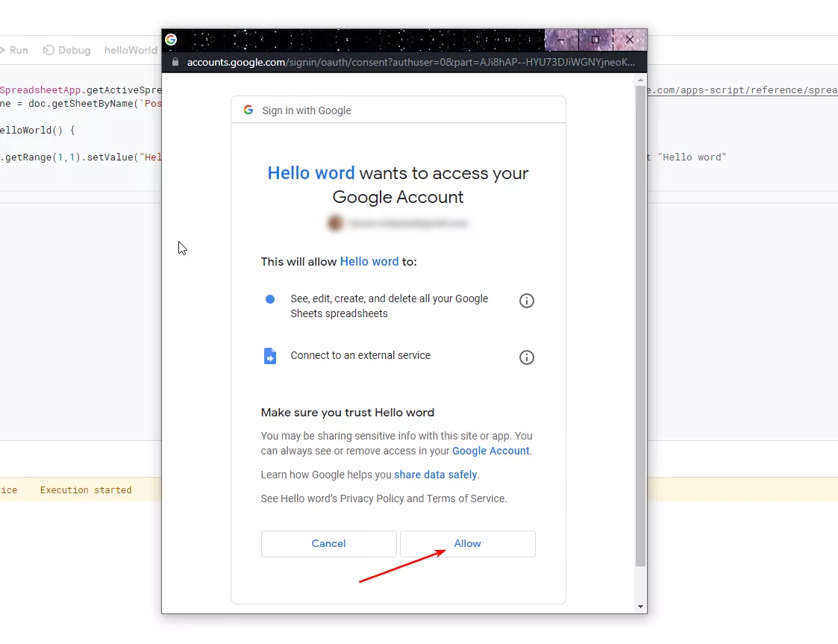Click the Google favicon in title bar
This screenshot has height=644, width=838.
[171, 40]
